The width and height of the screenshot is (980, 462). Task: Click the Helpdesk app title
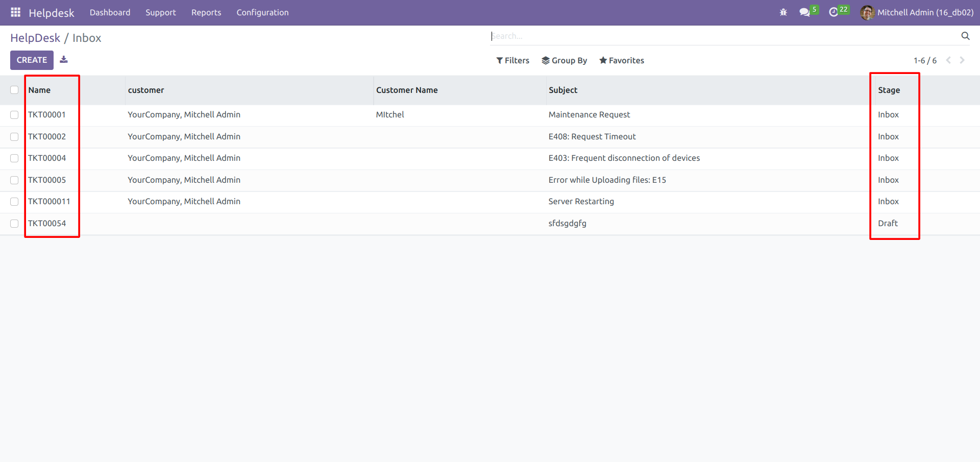click(x=51, y=13)
